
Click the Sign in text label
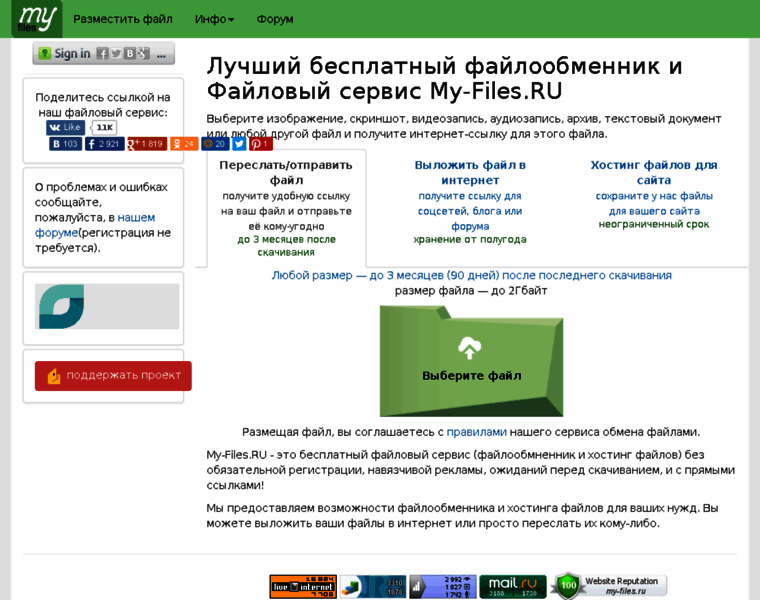point(72,53)
